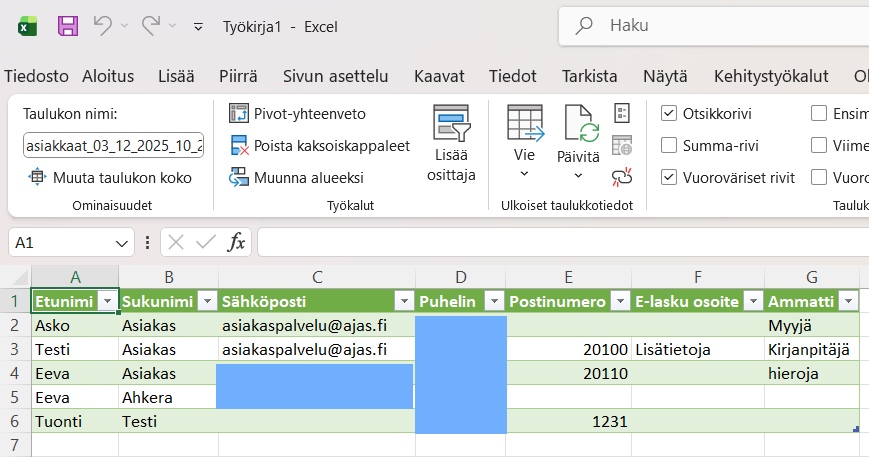Enable the Summa-rivi checkbox
The image size is (869, 457).
(669, 146)
